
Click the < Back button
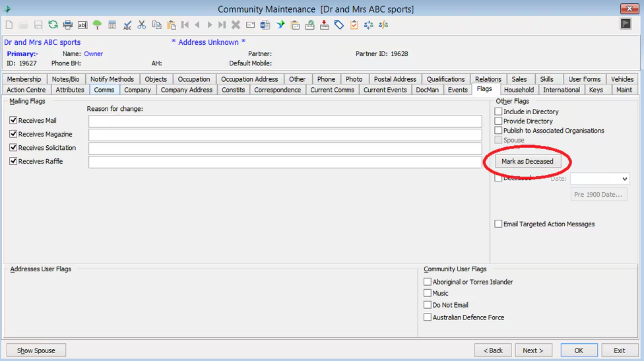(x=494, y=350)
